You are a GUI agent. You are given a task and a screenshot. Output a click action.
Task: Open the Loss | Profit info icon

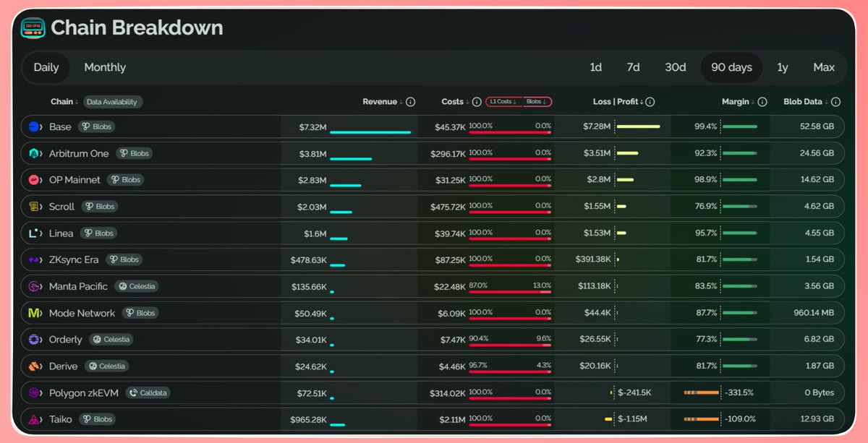pyautogui.click(x=650, y=102)
